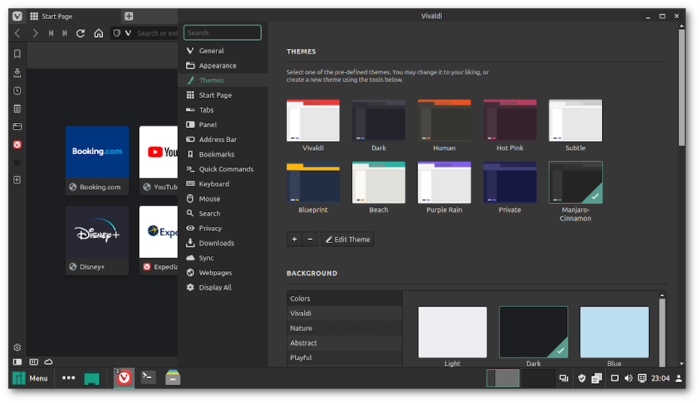Select the Blue background color swatch
The image size is (700, 403).
(x=614, y=332)
